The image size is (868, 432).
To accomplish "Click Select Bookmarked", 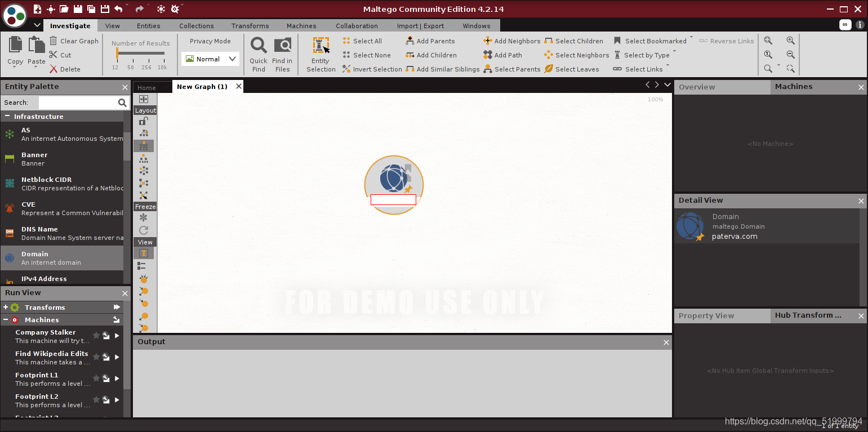I will tap(649, 41).
